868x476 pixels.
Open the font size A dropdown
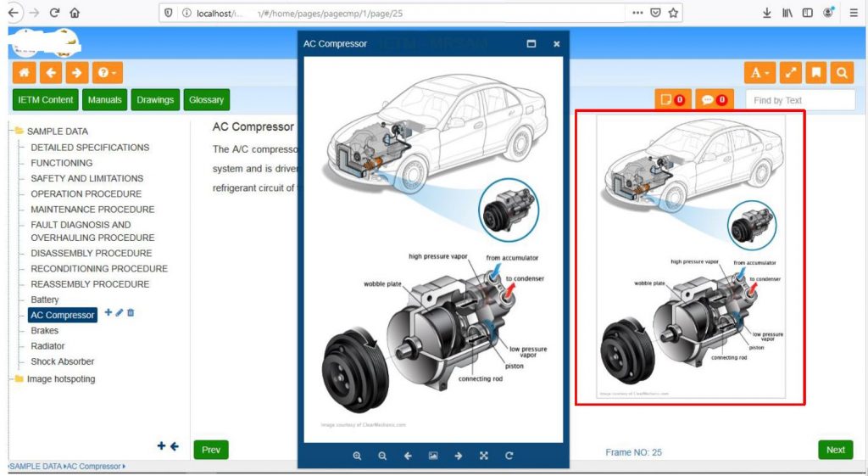(760, 73)
